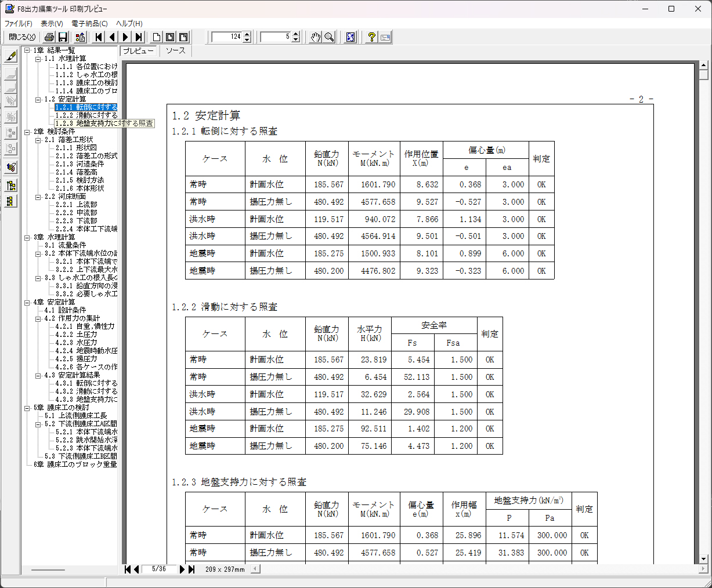The image size is (712, 588).
Task: Select tree item 6章 護床工のブロック重量
Action: 75,464
